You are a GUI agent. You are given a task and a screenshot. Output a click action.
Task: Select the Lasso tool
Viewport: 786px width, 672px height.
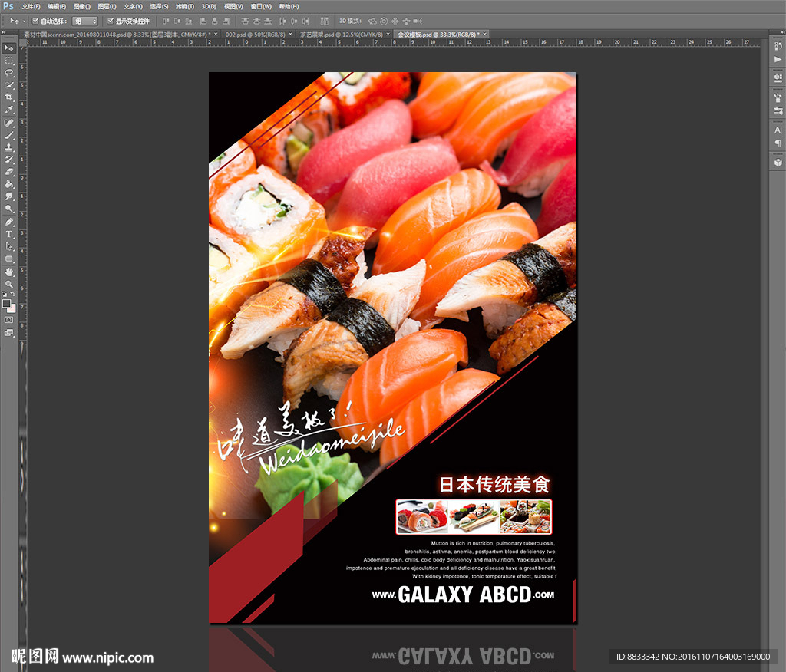point(9,73)
